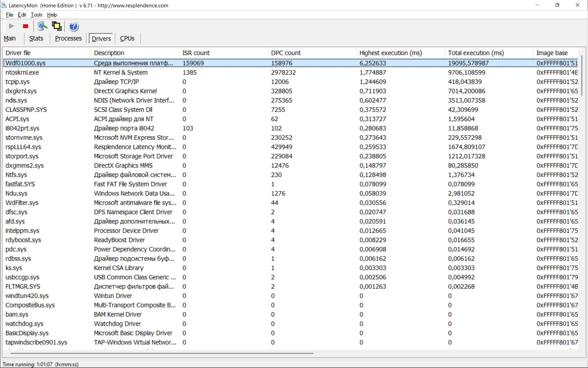Select the pdc.sys row
This screenshot has height=368, width=588.
tap(291, 249)
